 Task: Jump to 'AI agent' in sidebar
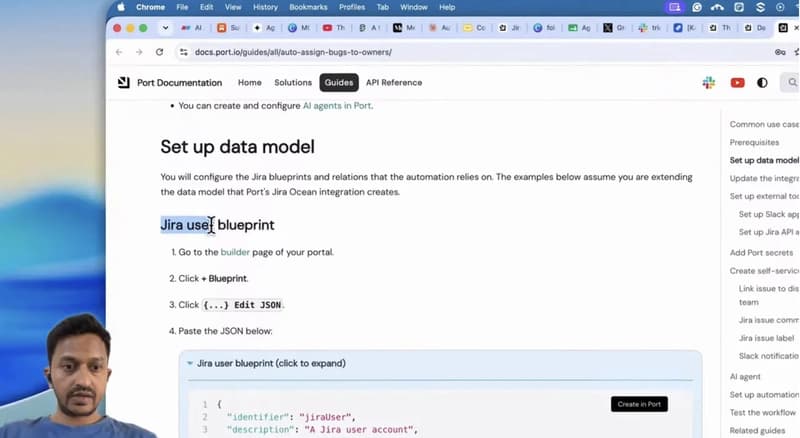click(x=745, y=377)
